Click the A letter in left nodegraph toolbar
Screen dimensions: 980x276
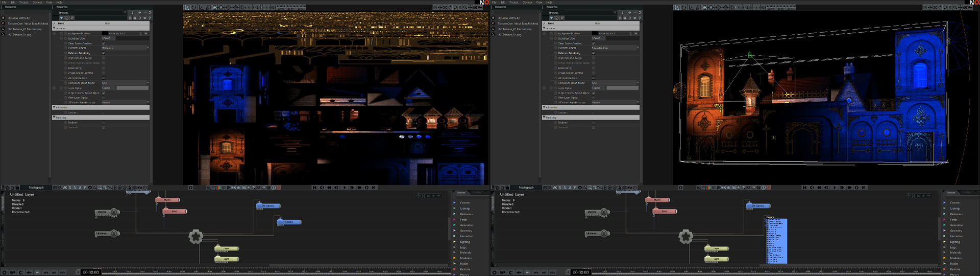tap(80, 188)
